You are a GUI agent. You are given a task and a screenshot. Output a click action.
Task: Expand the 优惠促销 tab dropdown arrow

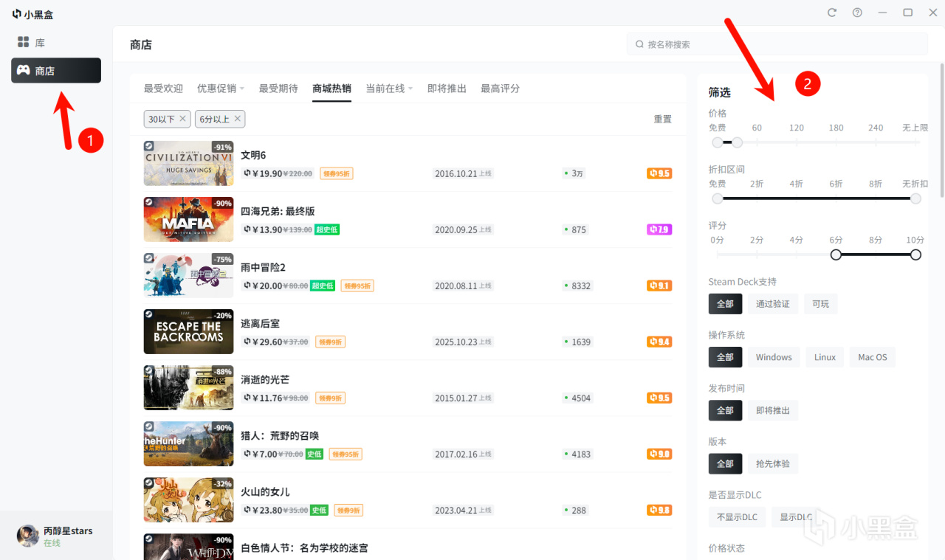(241, 89)
